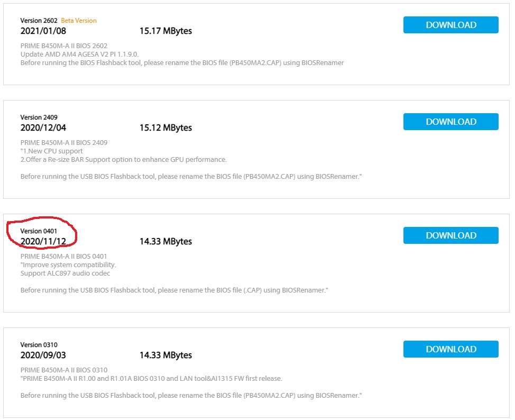Click the AMD AM4 AGESA update note
Viewport: 515px width, 420px height.
click(x=79, y=54)
